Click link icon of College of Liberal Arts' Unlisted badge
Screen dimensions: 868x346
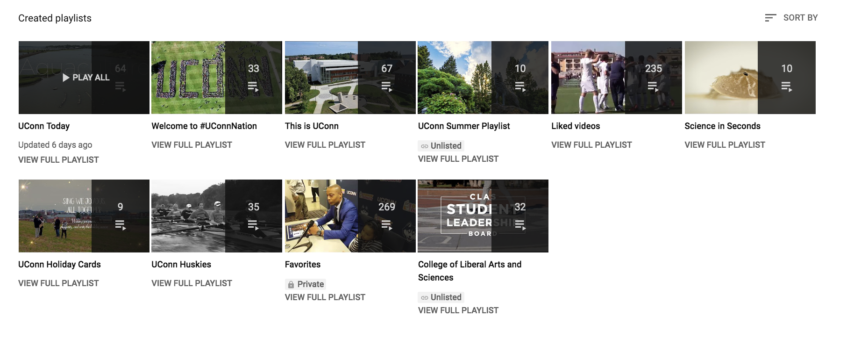pyautogui.click(x=425, y=297)
